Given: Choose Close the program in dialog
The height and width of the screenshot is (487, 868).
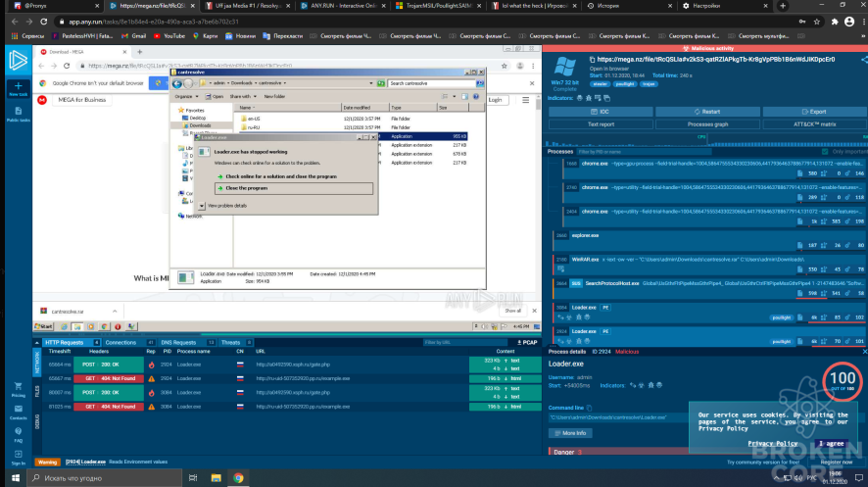Looking at the screenshot, I should 293,188.
